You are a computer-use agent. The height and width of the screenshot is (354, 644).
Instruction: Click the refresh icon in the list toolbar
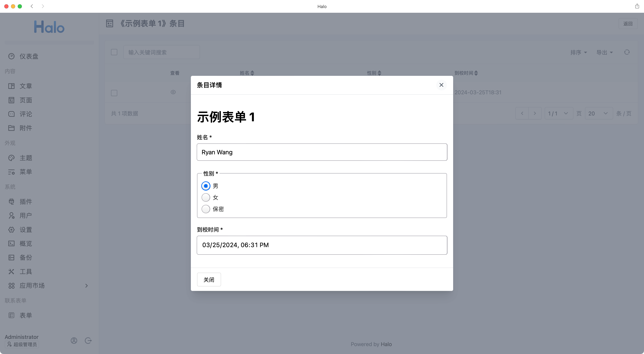coord(627,52)
